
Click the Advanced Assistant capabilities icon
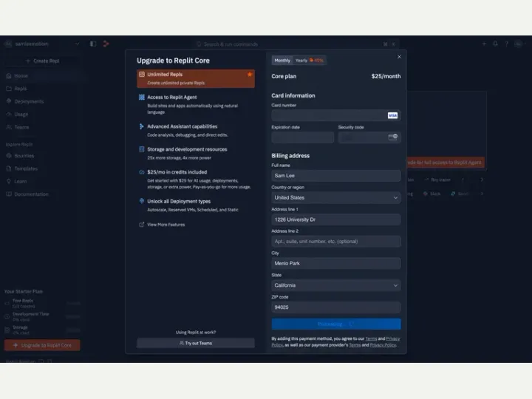(x=141, y=126)
